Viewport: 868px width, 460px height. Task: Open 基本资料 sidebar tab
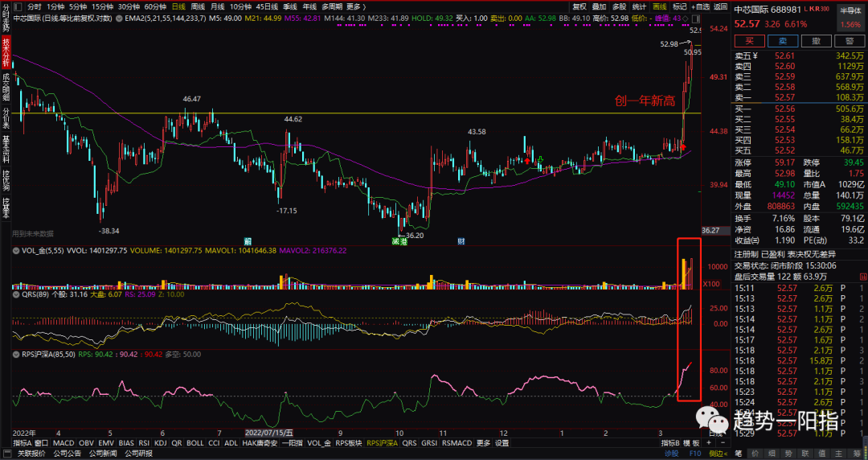coord(6,149)
